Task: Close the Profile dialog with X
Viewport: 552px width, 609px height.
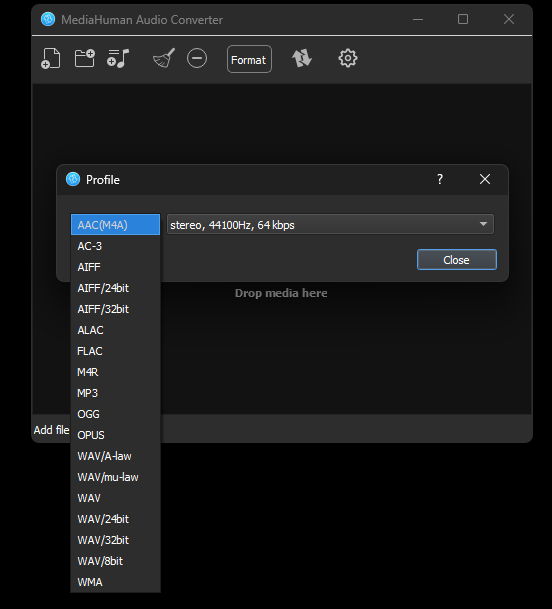Action: (485, 179)
